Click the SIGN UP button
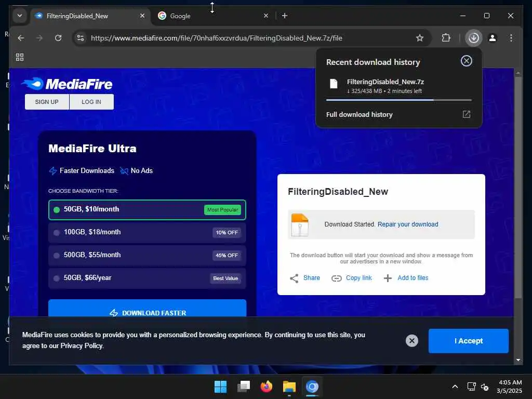Viewport: 532px width, 399px height. [x=47, y=102]
